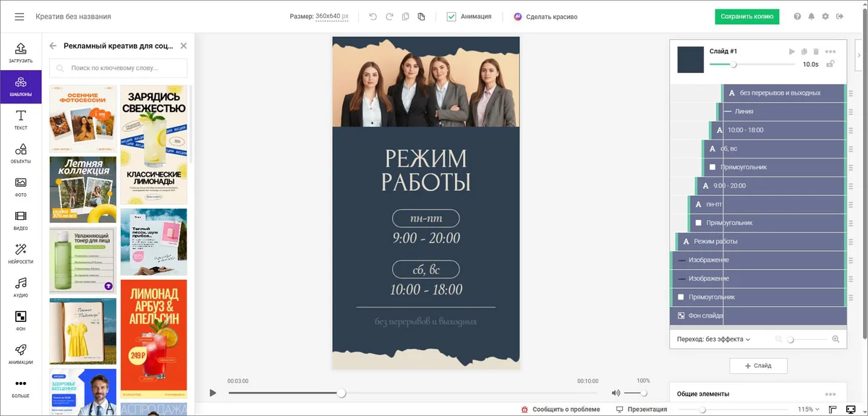
Task: Toggle the slide duration lock
Action: (x=831, y=64)
